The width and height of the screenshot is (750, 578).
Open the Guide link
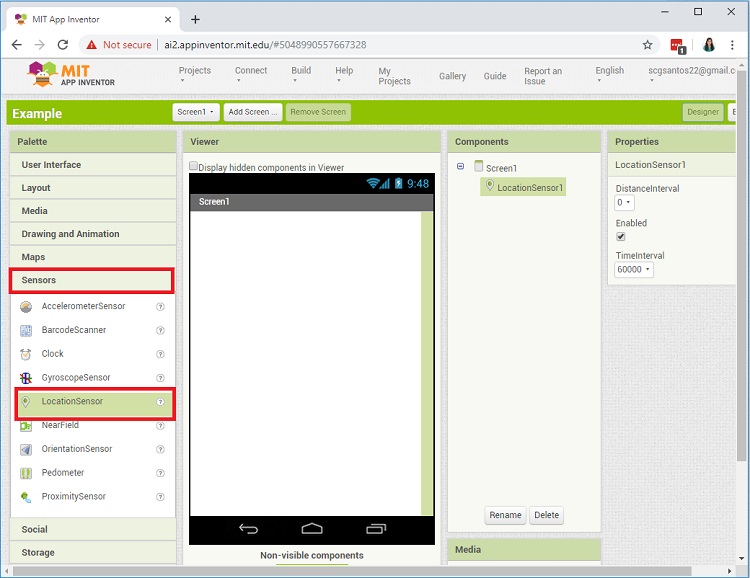495,76
